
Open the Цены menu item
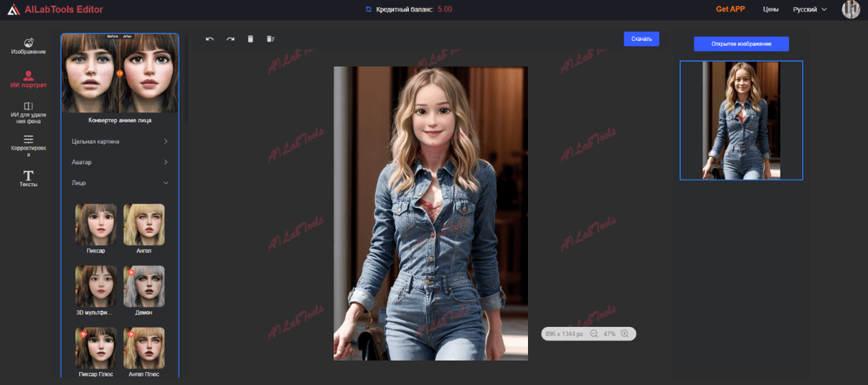770,9
